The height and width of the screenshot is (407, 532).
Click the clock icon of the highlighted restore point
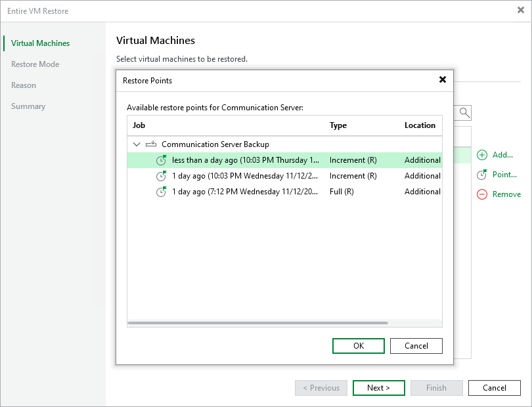(162, 160)
